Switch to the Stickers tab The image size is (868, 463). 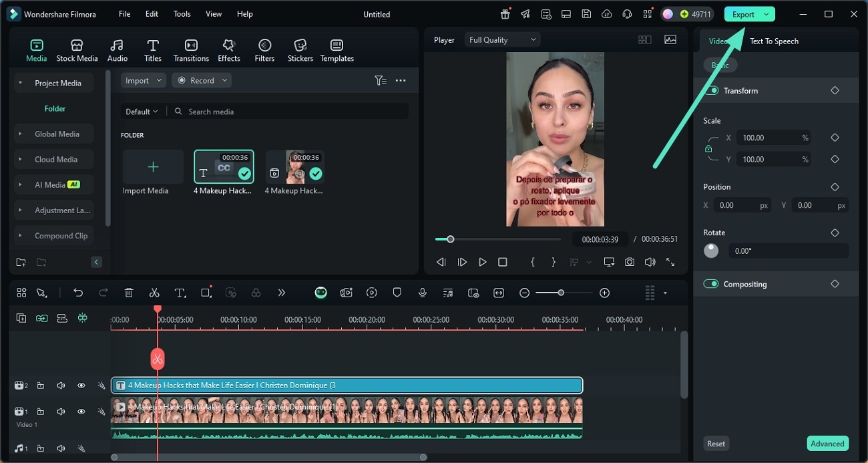coord(300,50)
